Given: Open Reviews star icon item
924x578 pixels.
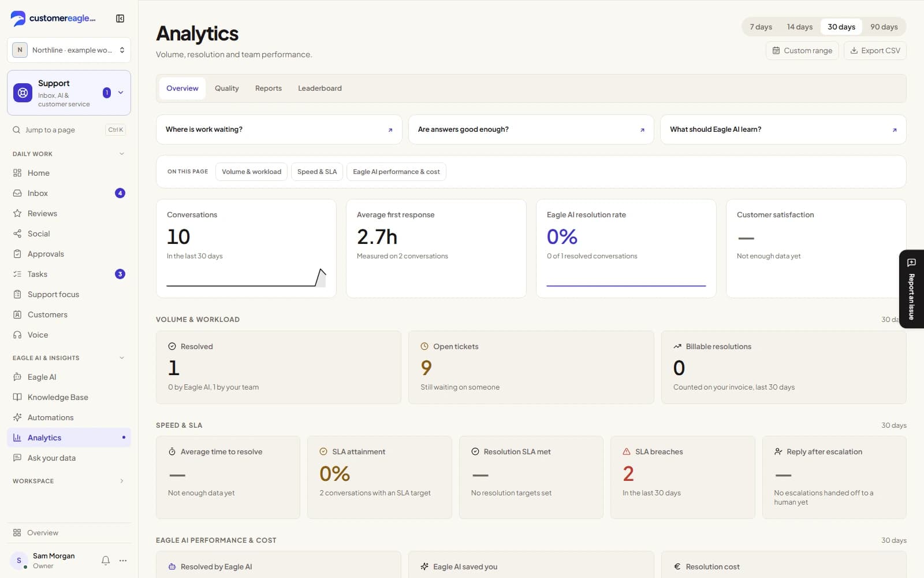Looking at the screenshot, I should tap(69, 213).
